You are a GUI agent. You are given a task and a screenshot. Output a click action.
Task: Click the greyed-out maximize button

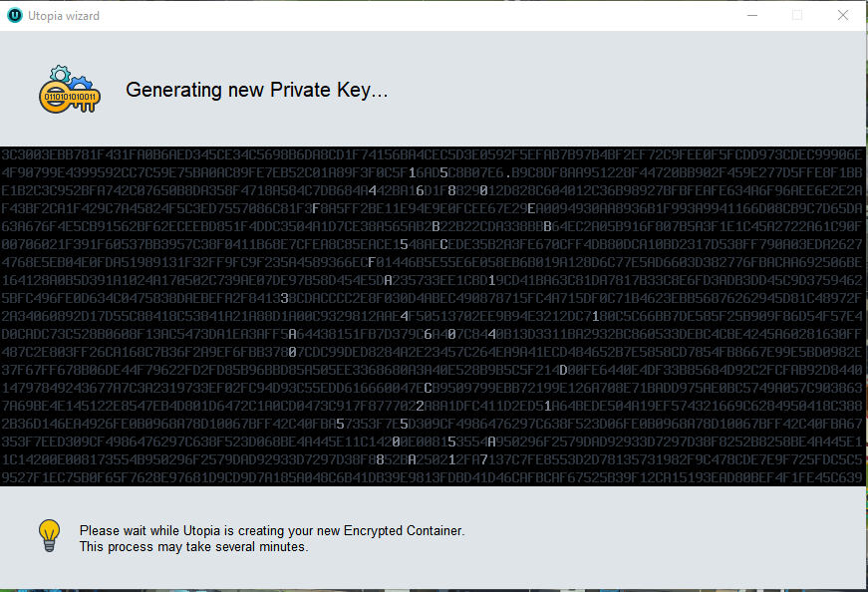pyautogui.click(x=797, y=16)
